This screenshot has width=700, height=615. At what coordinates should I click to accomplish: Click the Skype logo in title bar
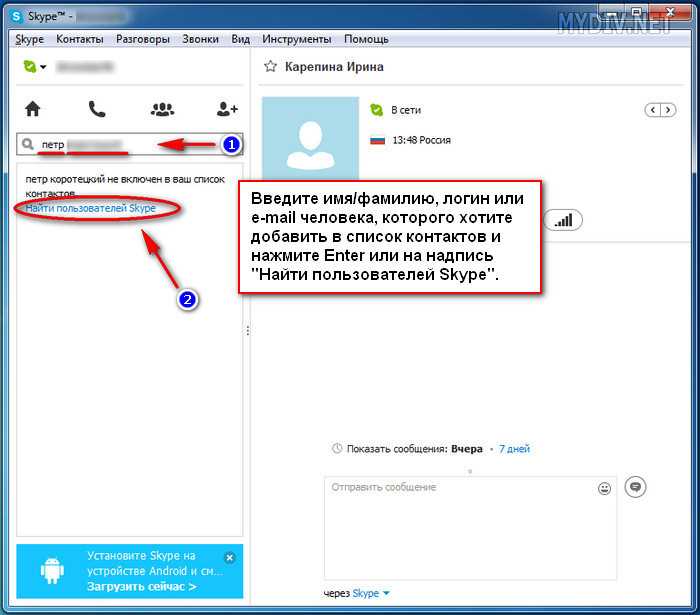pyautogui.click(x=17, y=17)
